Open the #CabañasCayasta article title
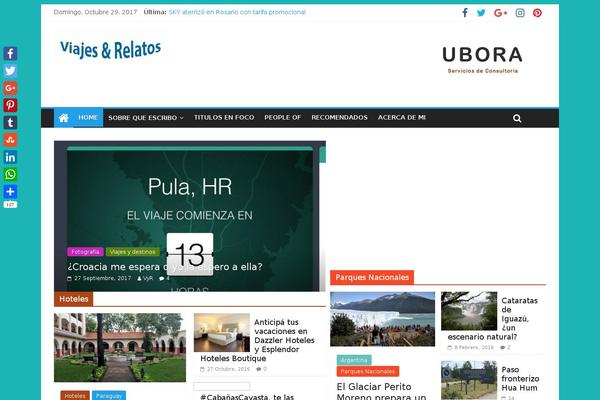Screen dimensions: 600x400 point(247,397)
